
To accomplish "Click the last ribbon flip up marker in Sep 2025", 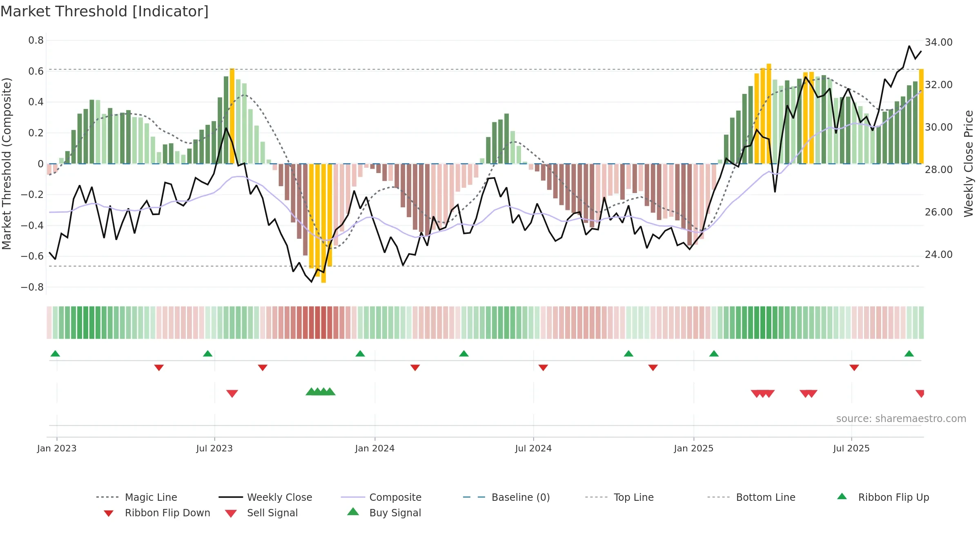I will tap(909, 353).
